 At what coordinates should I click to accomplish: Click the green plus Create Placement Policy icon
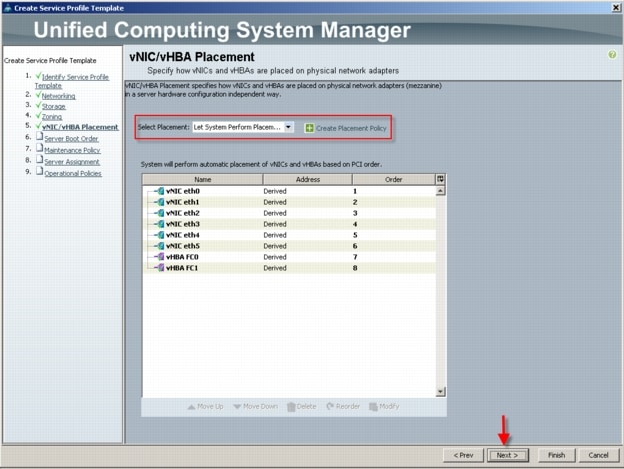(309, 128)
